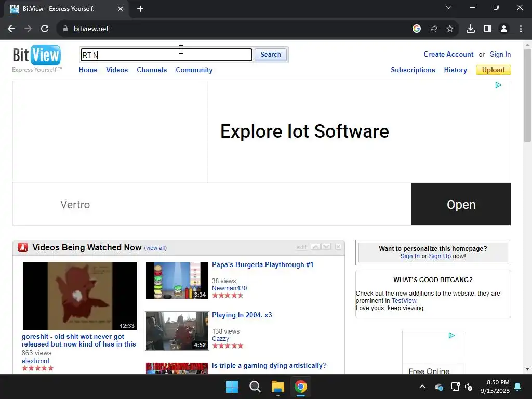Open Subscriptions
Image resolution: width=532 pixels, height=399 pixels.
pos(413,70)
